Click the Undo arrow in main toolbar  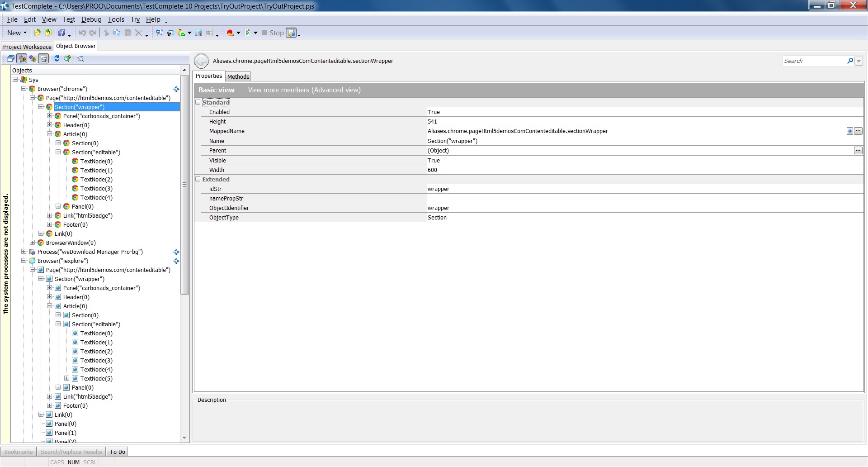(x=82, y=33)
